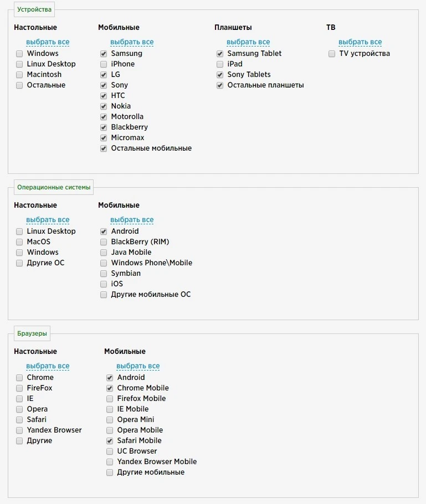Select all mobile operating systems link

pyautogui.click(x=132, y=220)
